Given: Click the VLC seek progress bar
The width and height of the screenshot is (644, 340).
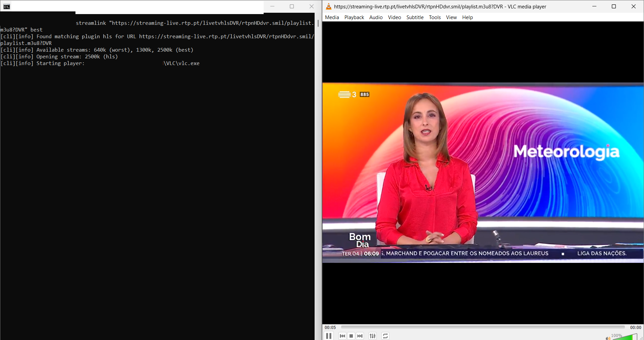Looking at the screenshot, I should click(x=483, y=327).
